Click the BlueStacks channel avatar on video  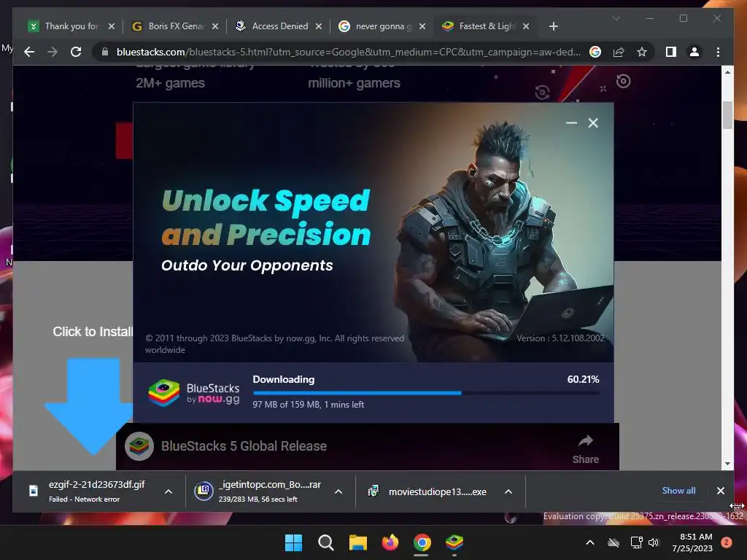(139, 446)
